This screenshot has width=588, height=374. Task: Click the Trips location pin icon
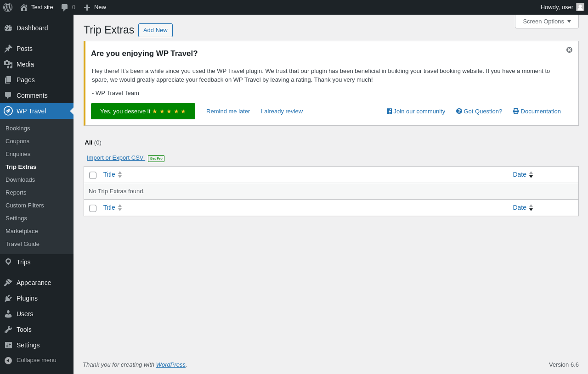point(8,262)
